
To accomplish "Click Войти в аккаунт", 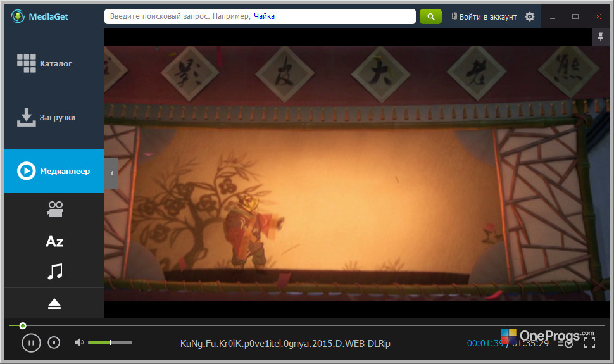I will (484, 16).
